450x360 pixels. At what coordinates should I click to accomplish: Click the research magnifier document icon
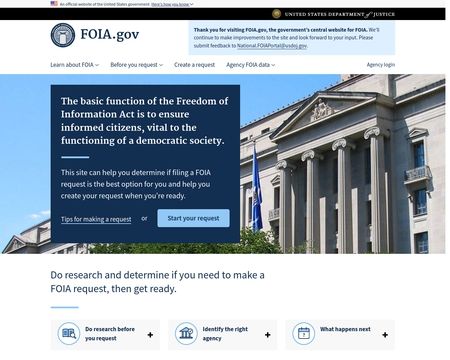click(x=69, y=334)
